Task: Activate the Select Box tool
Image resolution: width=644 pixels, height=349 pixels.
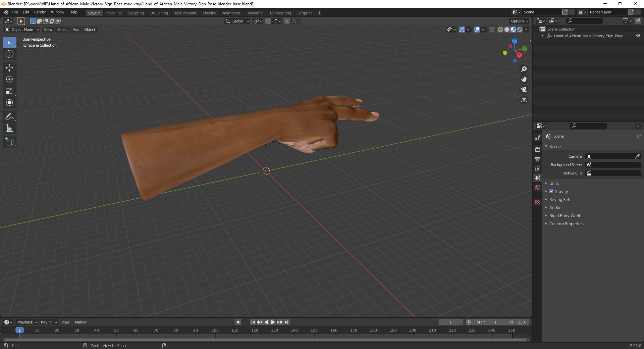Action: point(9,43)
